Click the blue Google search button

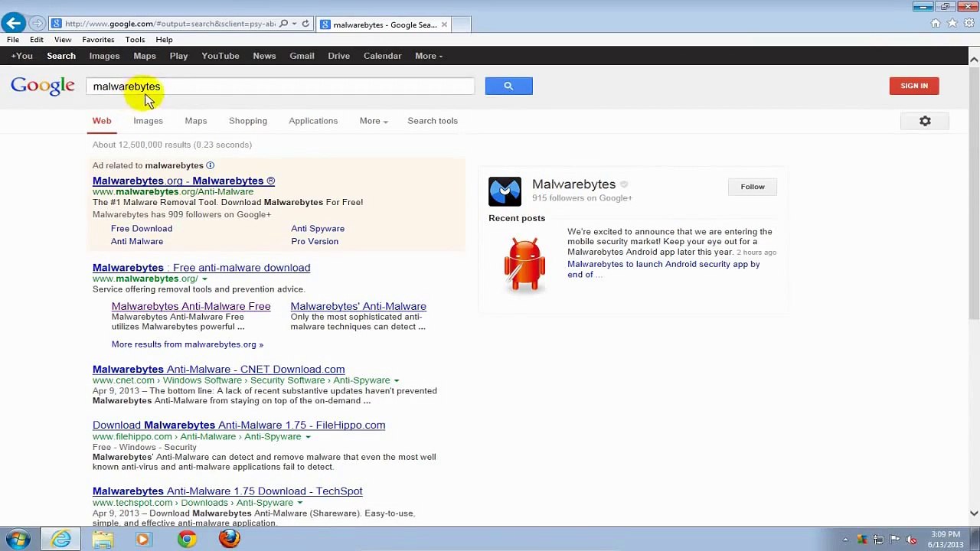pos(508,86)
